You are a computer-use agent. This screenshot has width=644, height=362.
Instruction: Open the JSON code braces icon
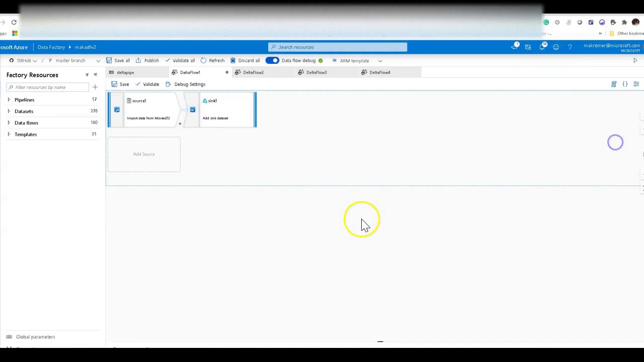tap(625, 84)
